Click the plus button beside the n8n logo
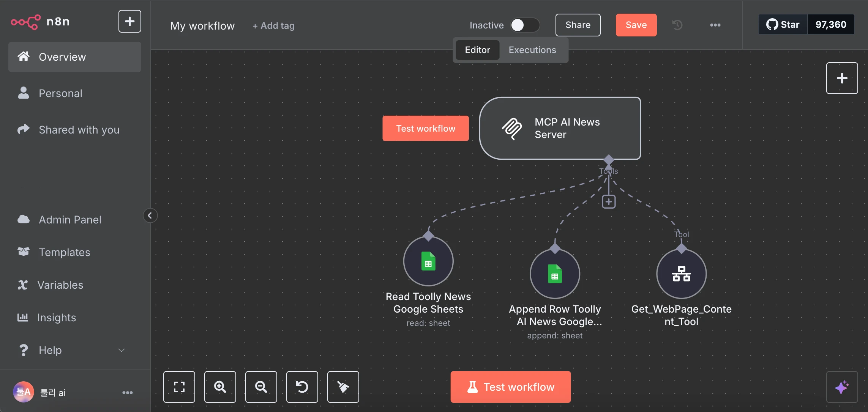 (x=130, y=21)
